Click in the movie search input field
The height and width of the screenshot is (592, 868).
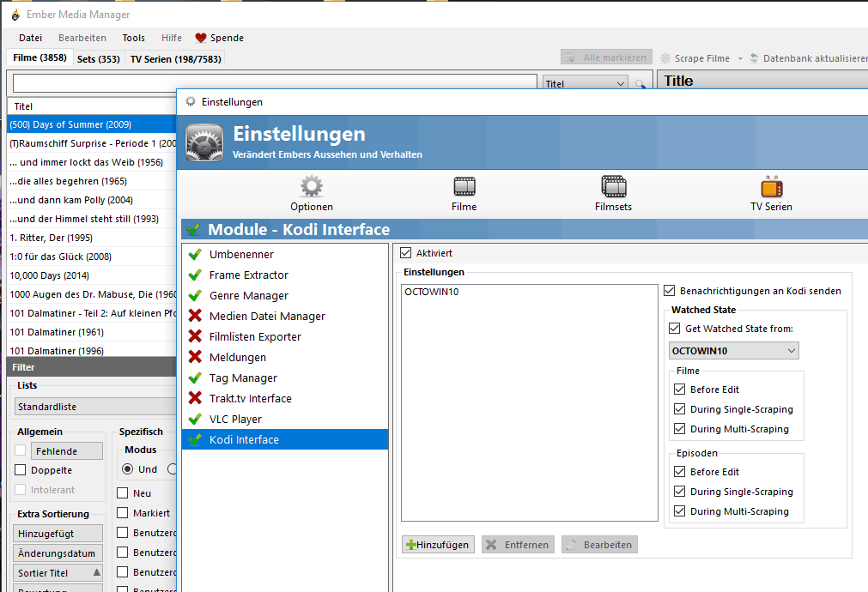click(x=275, y=83)
